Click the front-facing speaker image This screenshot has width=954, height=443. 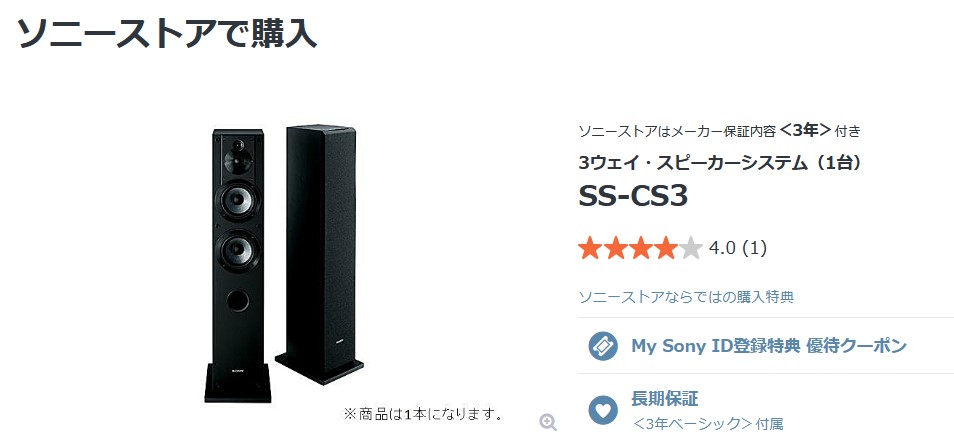(x=238, y=265)
